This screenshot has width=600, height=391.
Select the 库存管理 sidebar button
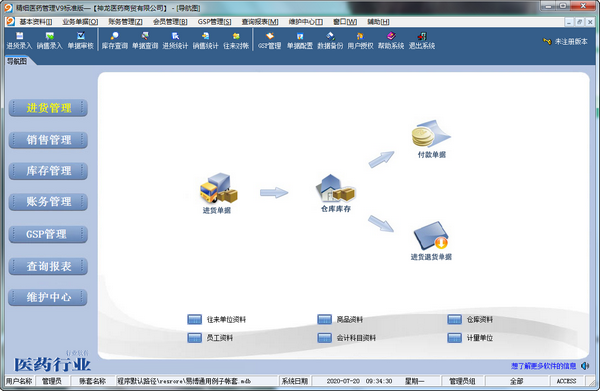pyautogui.click(x=48, y=171)
